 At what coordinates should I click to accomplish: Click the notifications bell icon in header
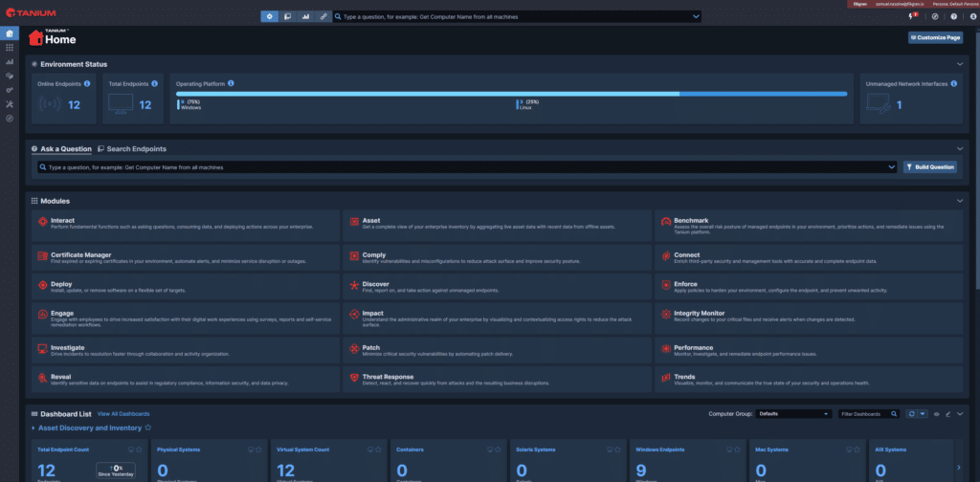tap(911, 16)
